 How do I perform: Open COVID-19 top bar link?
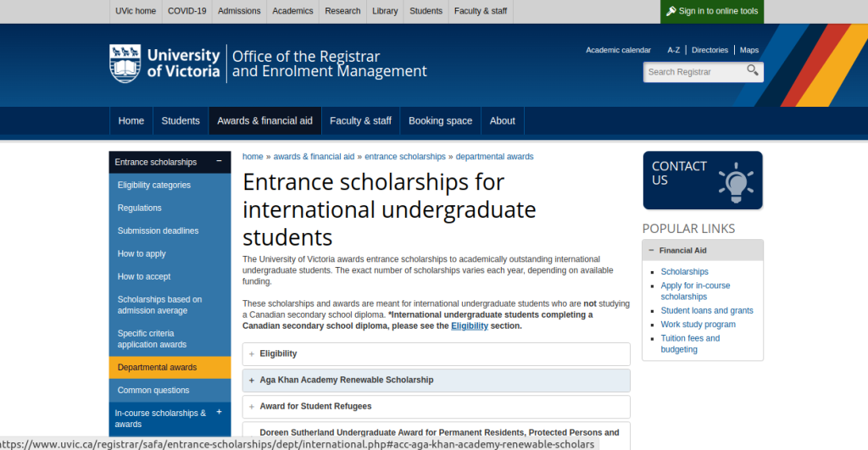[187, 11]
